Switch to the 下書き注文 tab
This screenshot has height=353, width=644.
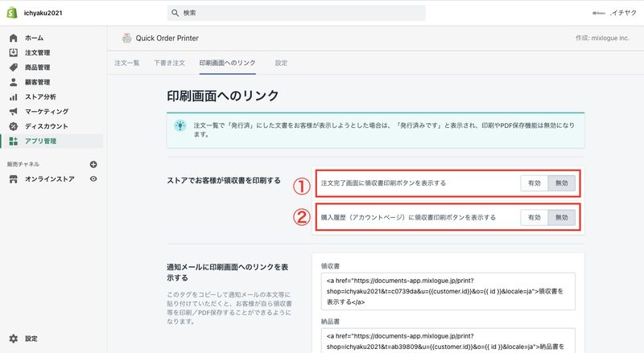coord(169,63)
